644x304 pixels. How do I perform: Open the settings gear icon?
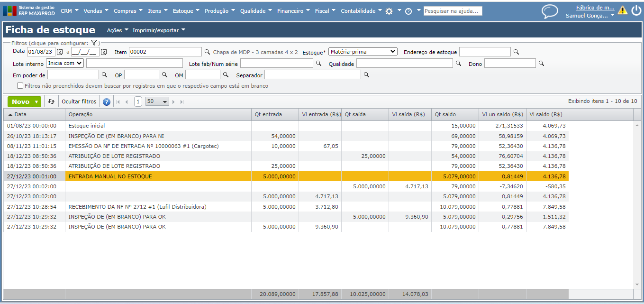[389, 11]
